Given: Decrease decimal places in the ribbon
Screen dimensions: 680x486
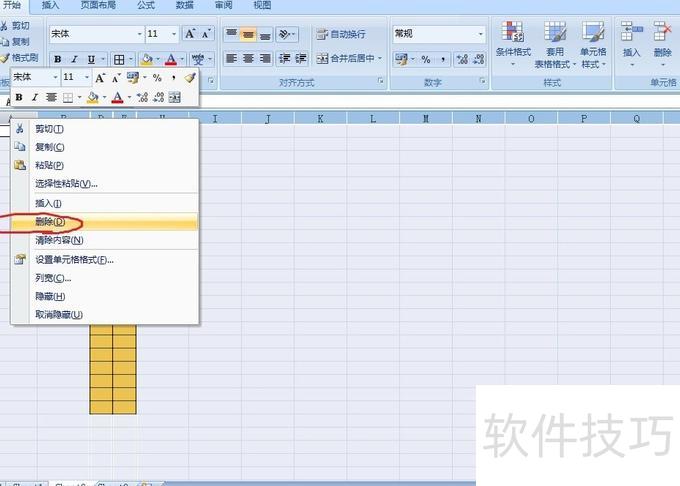Looking at the screenshot, I should coord(478,59).
